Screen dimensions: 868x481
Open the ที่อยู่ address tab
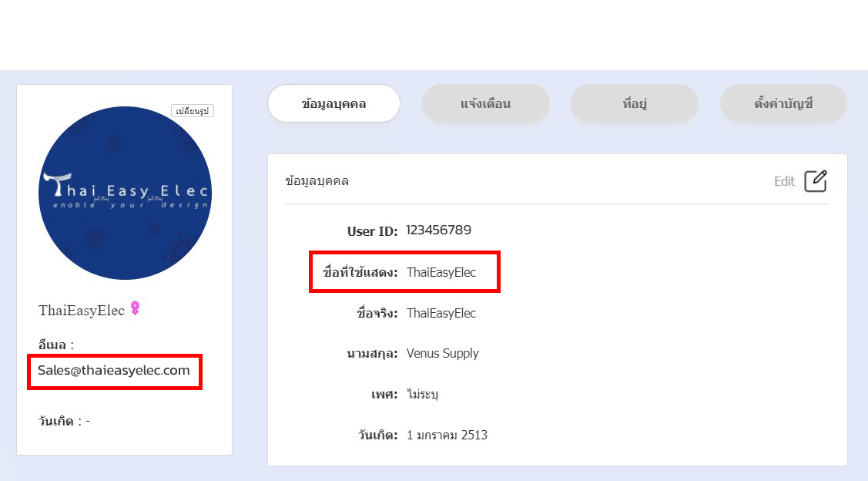click(x=634, y=103)
